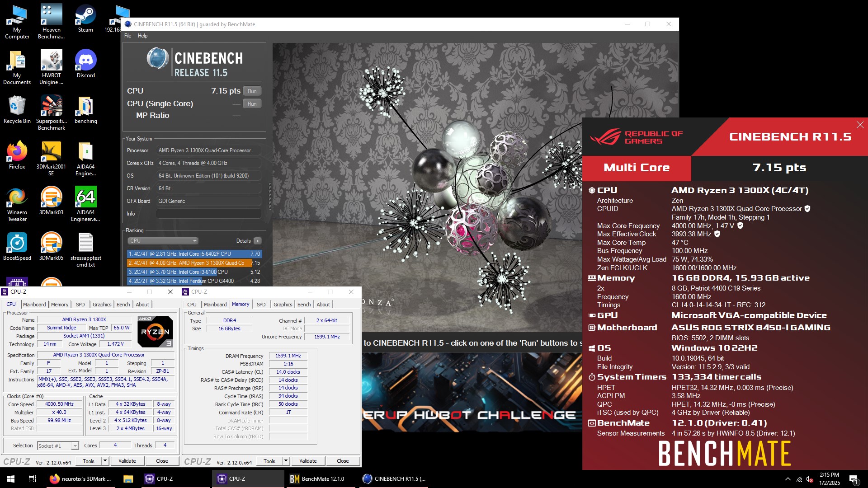Image resolution: width=868 pixels, height=488 pixels.
Task: Open the 3DMark03 desktop icon
Action: (51, 201)
